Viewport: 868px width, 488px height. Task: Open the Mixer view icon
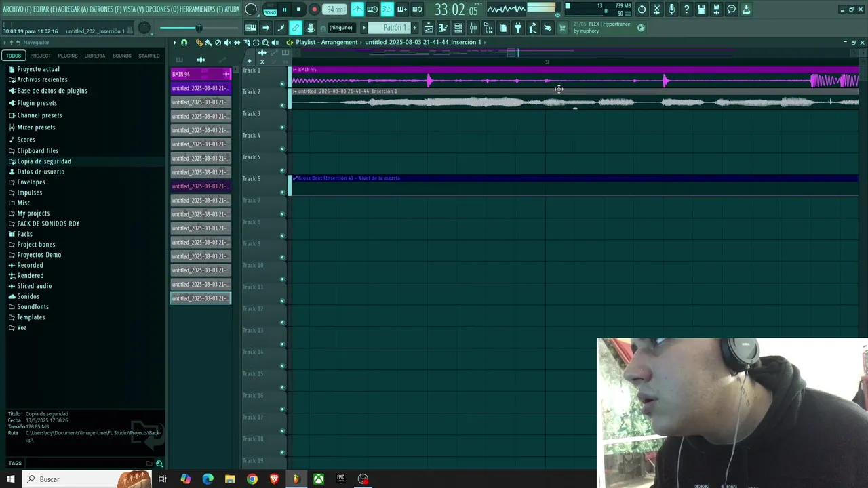(473, 28)
